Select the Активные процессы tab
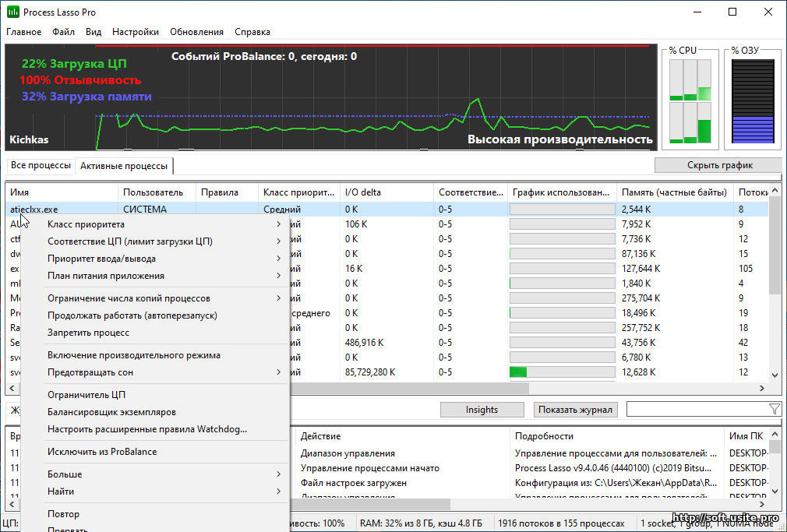 pos(124,166)
